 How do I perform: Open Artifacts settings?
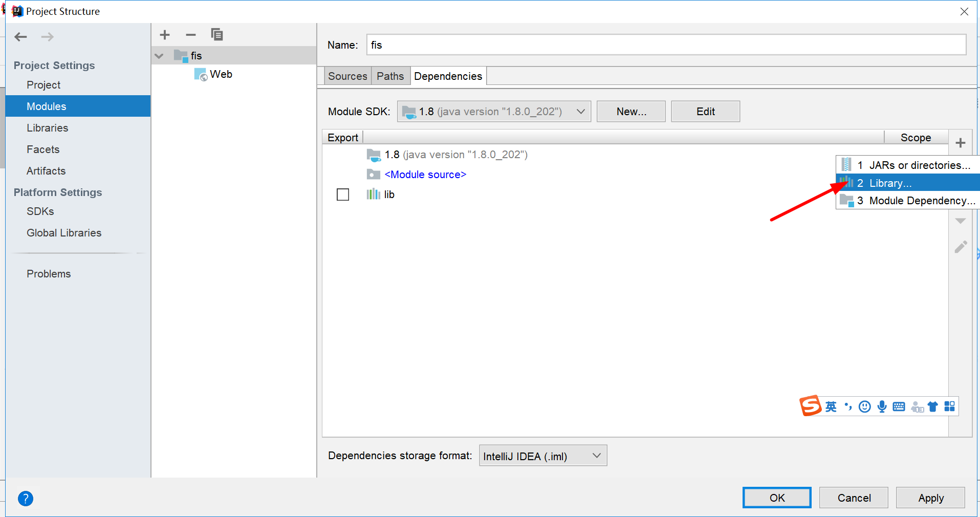tap(46, 171)
